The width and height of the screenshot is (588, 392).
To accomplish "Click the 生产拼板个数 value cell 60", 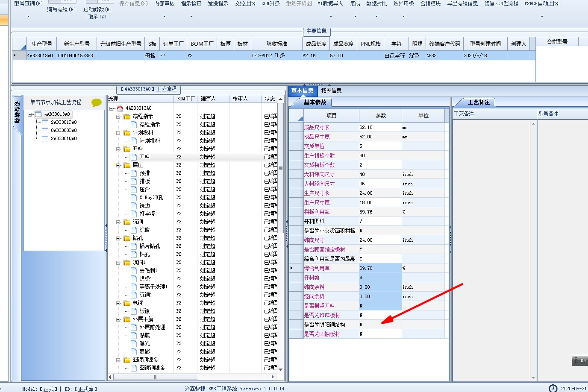I will click(380, 155).
